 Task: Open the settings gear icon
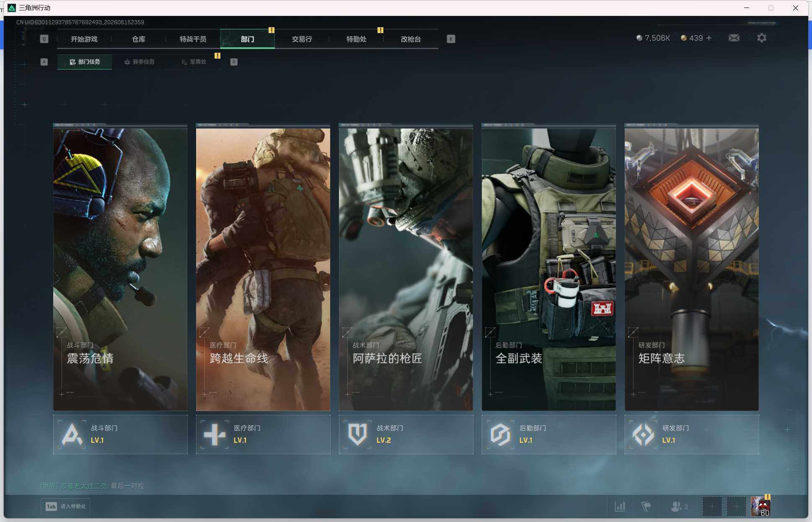(x=762, y=38)
